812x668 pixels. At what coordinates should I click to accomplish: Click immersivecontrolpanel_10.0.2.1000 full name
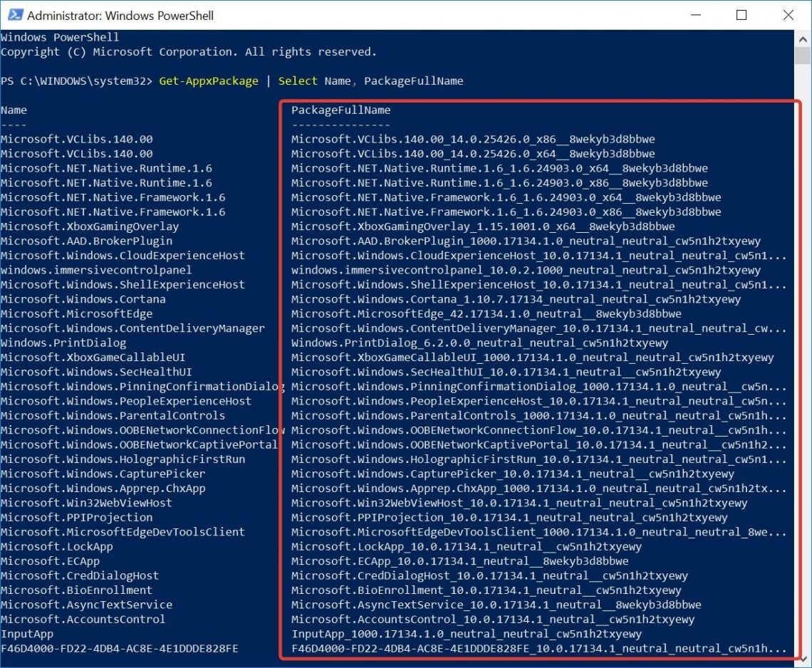pyautogui.click(x=526, y=270)
